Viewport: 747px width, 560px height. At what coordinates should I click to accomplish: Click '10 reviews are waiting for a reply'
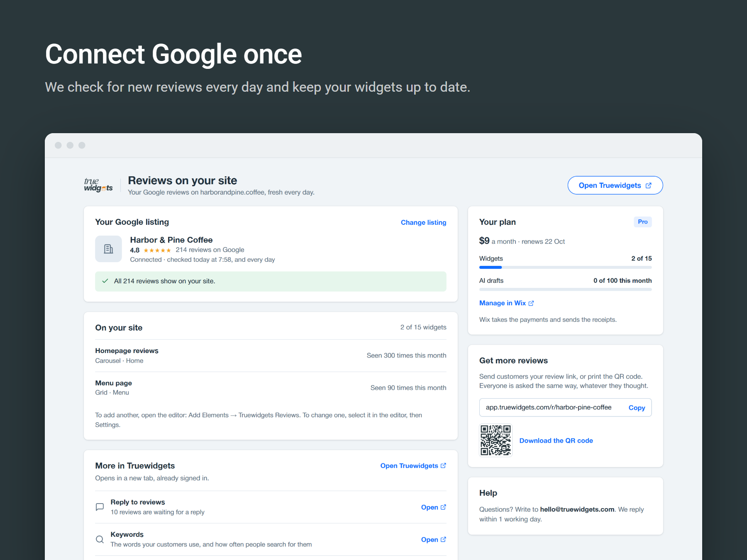(157, 512)
